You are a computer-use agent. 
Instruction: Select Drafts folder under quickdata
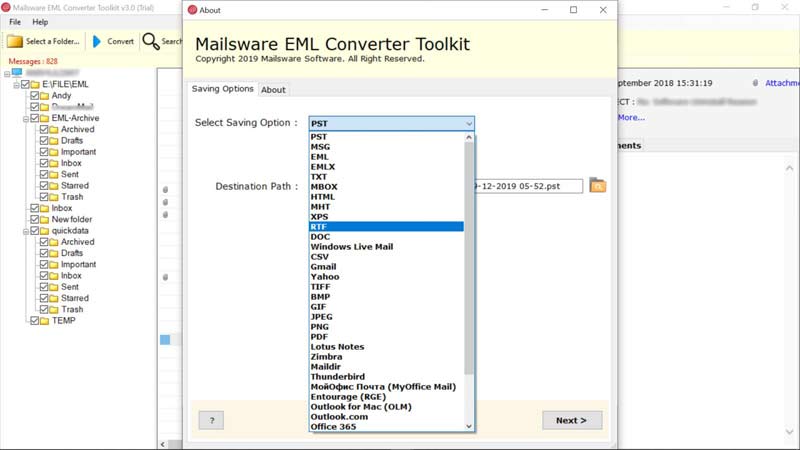pyautogui.click(x=72, y=253)
